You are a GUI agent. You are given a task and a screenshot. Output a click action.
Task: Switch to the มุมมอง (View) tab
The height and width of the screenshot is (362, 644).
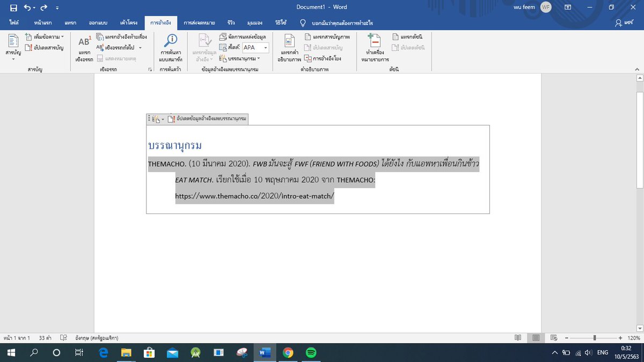[255, 23]
